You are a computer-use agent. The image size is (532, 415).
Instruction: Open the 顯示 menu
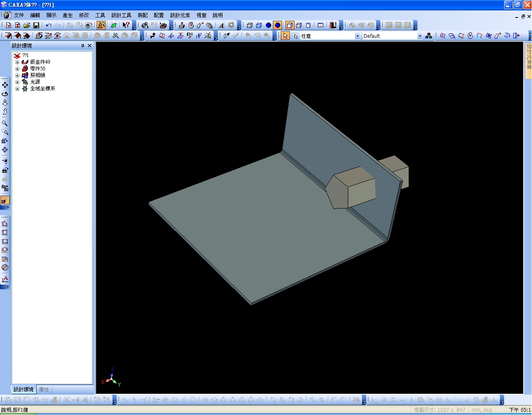click(51, 15)
